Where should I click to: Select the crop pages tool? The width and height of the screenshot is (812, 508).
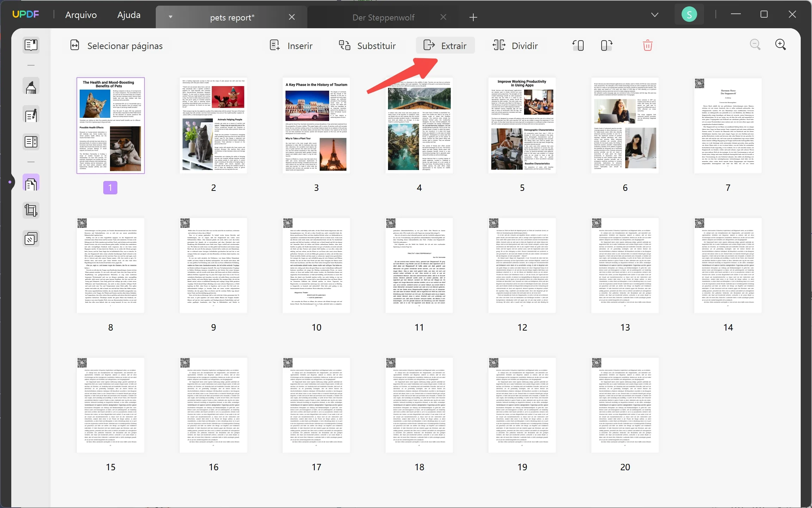(31, 210)
